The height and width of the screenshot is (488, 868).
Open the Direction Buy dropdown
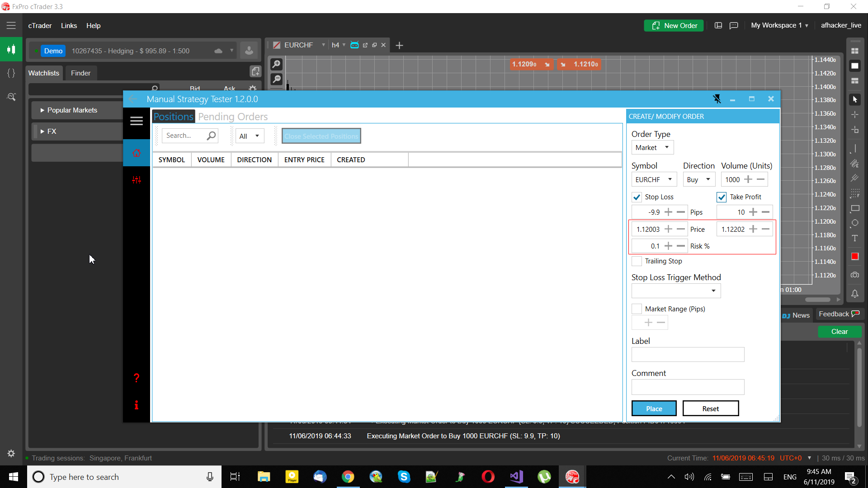point(699,179)
